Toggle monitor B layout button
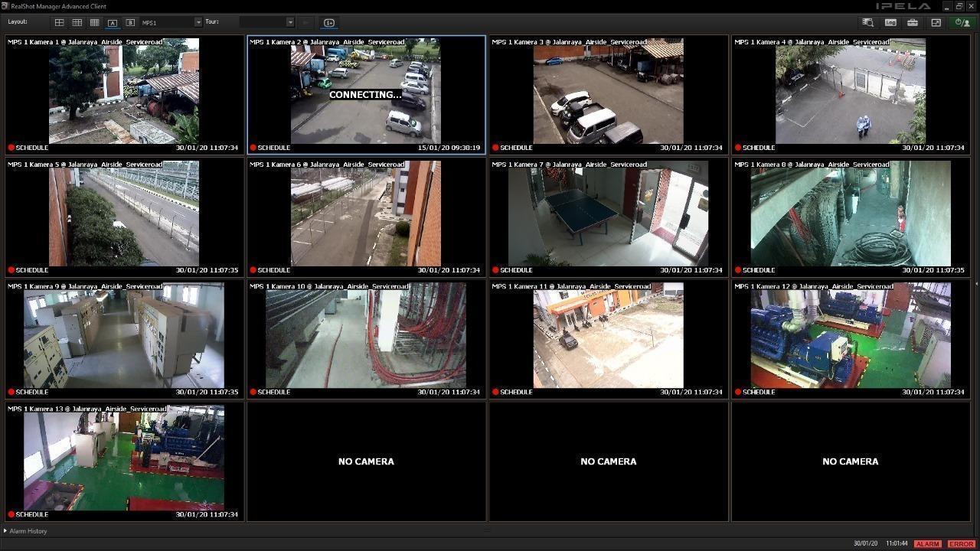 [x=130, y=23]
